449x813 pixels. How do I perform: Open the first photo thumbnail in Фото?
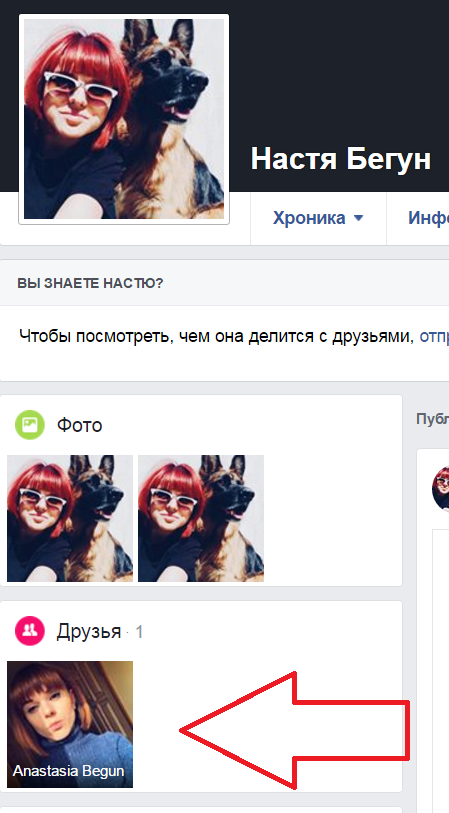click(x=70, y=518)
